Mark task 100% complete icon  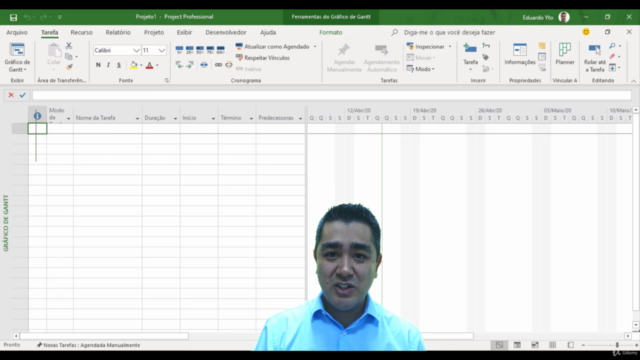click(x=220, y=50)
